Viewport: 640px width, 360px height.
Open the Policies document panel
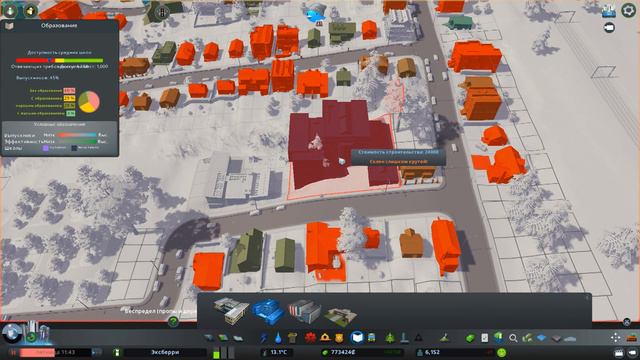484,338
